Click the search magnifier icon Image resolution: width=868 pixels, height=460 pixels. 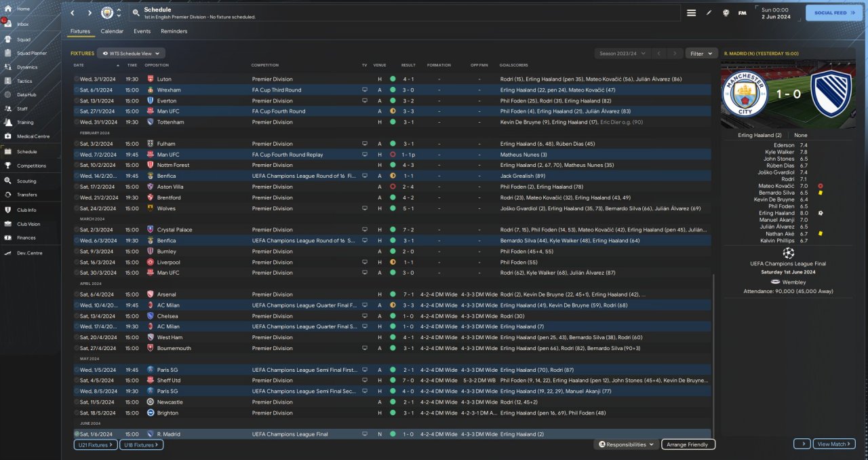pos(136,13)
